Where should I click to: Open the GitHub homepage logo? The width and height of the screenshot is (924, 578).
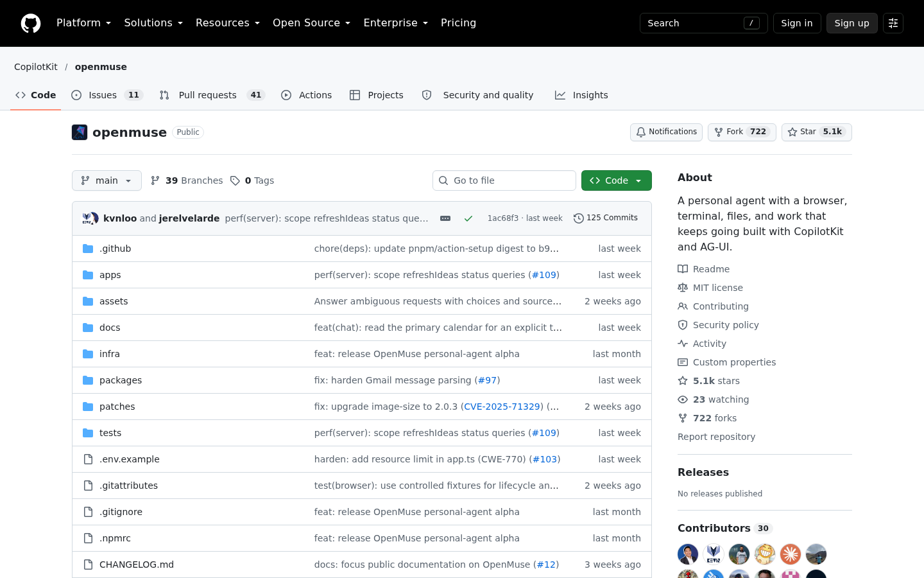pyautogui.click(x=31, y=23)
